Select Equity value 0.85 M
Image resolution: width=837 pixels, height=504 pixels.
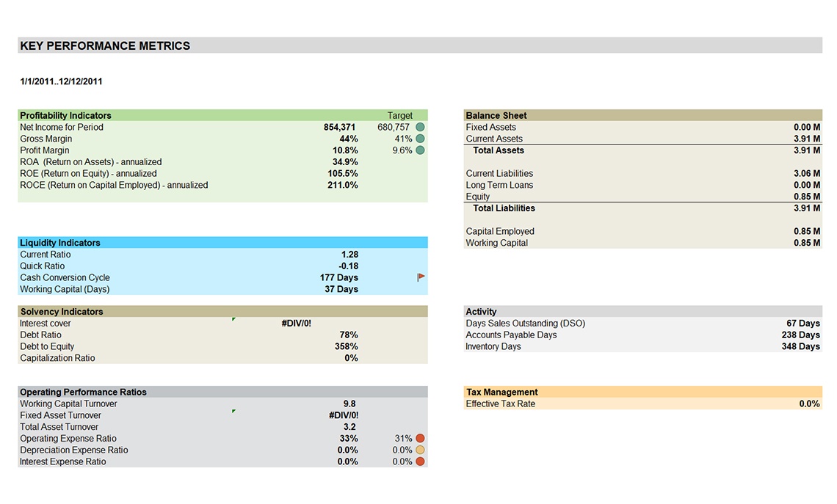(807, 197)
